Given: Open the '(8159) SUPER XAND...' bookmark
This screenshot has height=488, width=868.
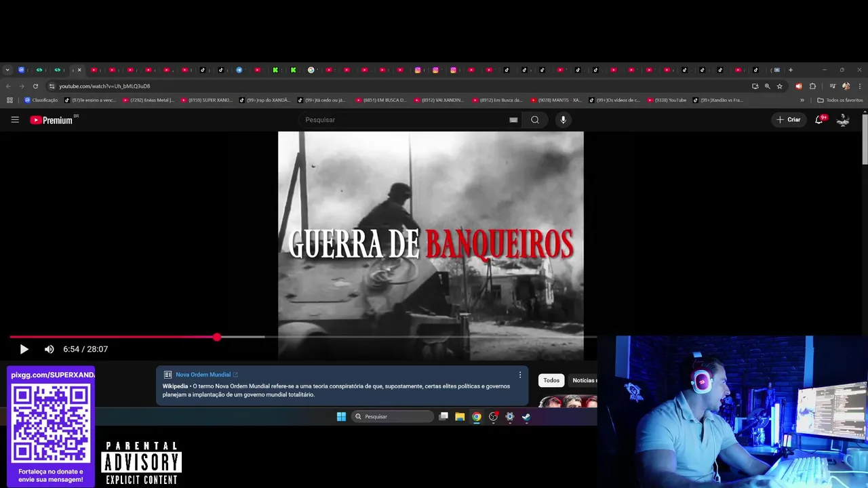Looking at the screenshot, I should [x=207, y=100].
